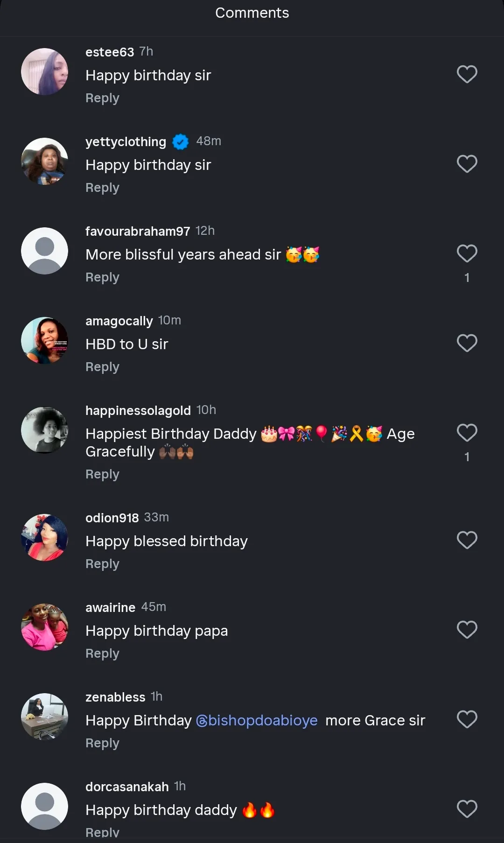Screen dimensions: 504x843
Task: Open estee63's profile picture
Action: pyautogui.click(x=45, y=71)
